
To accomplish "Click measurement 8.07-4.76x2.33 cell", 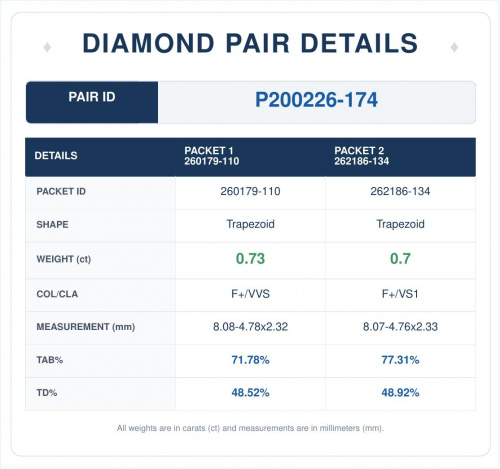I will pos(400,327).
